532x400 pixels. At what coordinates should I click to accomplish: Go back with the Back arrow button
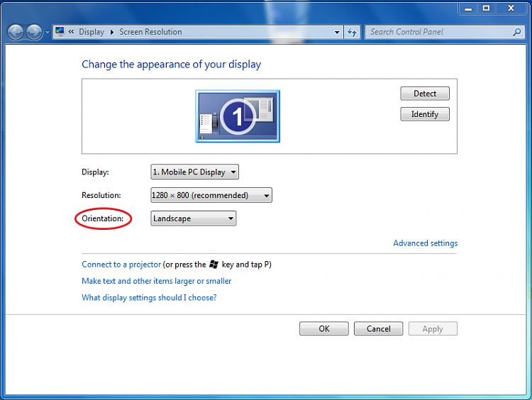click(16, 33)
